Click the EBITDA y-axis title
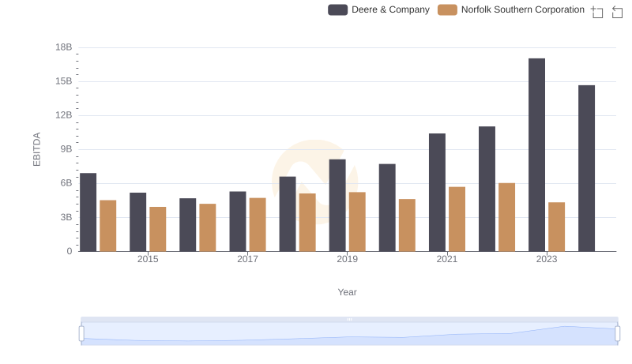This screenshot has width=632, height=364. coord(36,149)
